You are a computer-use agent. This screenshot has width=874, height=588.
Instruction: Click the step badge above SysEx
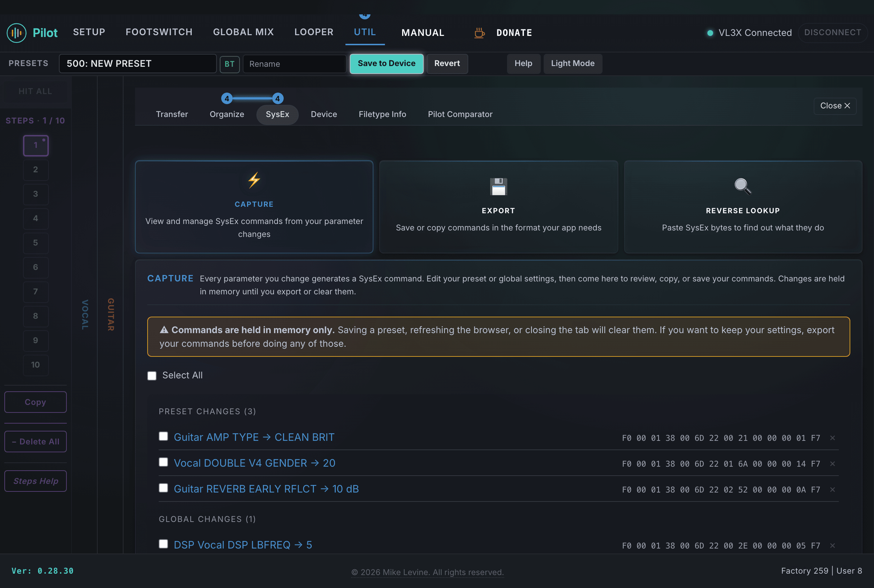277,99
